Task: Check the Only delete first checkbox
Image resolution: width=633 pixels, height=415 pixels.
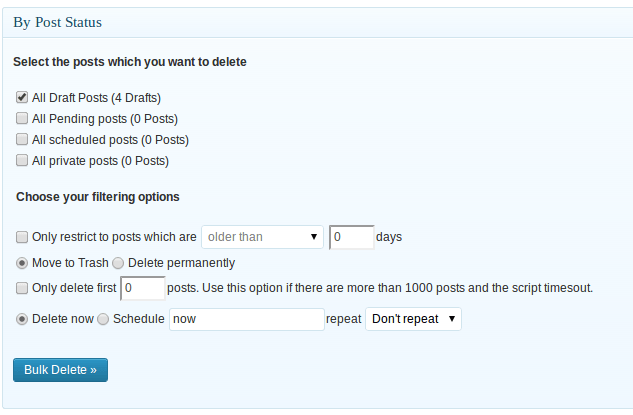Action: pyautogui.click(x=22, y=288)
